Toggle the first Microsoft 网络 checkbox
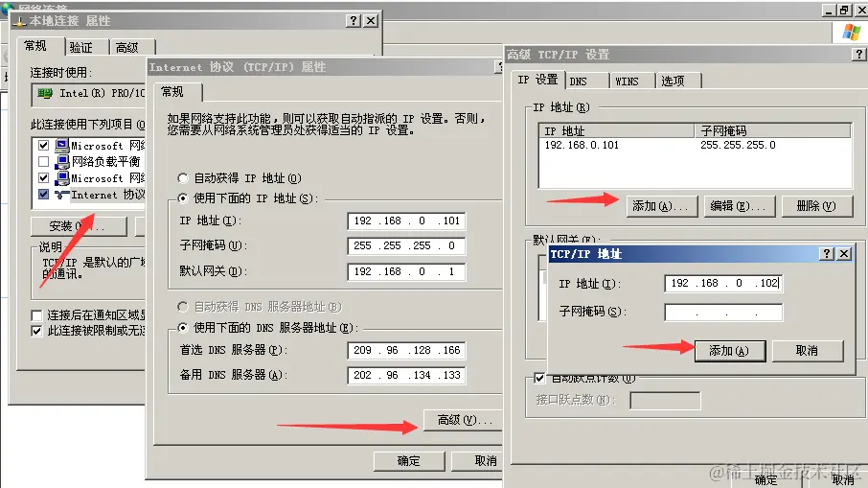The image size is (868, 488). 43,146
